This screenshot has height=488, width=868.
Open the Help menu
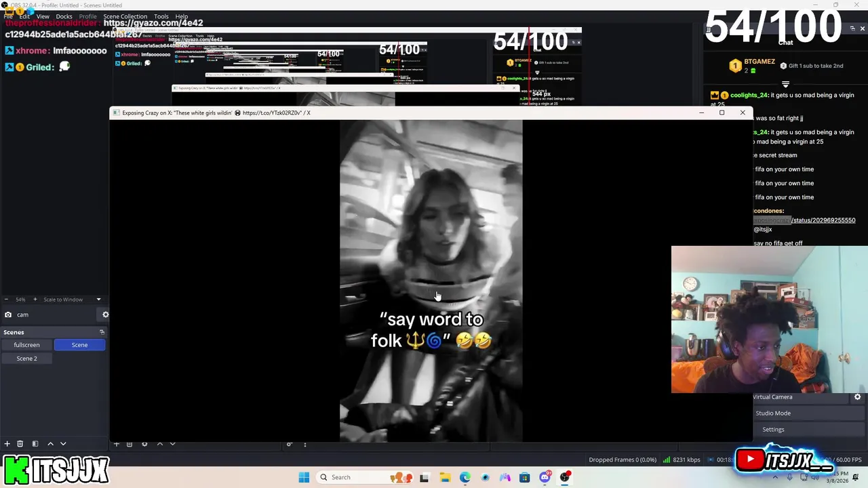[182, 16]
